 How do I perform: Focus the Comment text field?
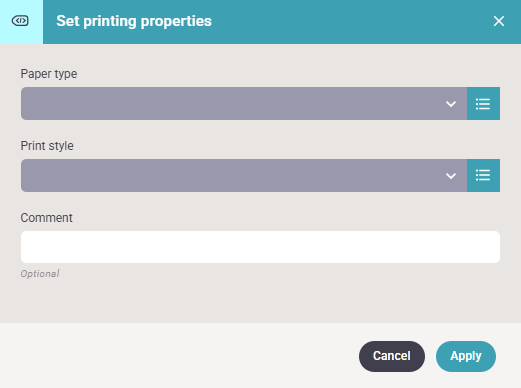[x=260, y=247]
